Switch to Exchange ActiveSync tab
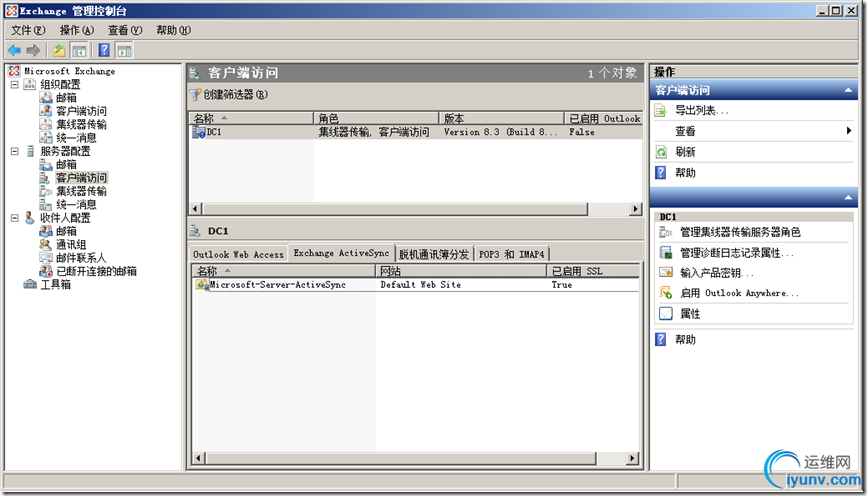Viewport: 867px width, 496px height. [341, 253]
